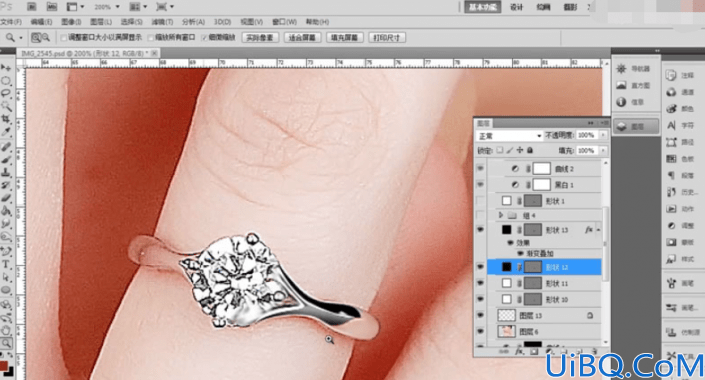Image resolution: width=705 pixels, height=380 pixels.
Task: Select the Move tool
Action: tap(6, 68)
